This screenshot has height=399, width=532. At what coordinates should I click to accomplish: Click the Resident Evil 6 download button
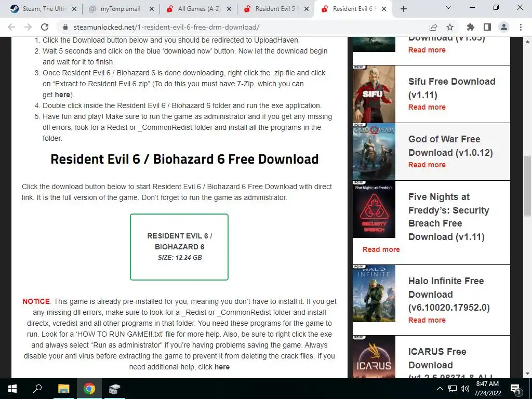coord(179,247)
